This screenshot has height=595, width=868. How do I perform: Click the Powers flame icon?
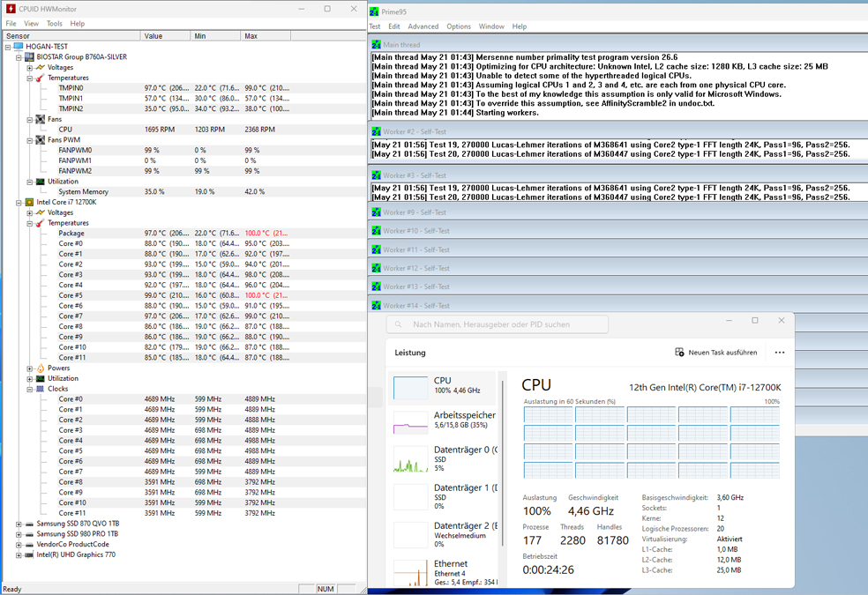(41, 368)
